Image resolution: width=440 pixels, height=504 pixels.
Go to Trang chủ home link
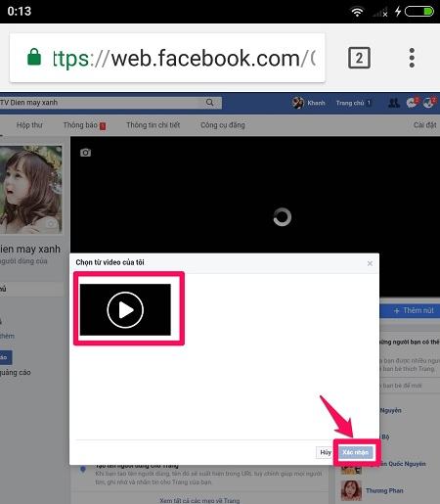pyautogui.click(x=350, y=103)
